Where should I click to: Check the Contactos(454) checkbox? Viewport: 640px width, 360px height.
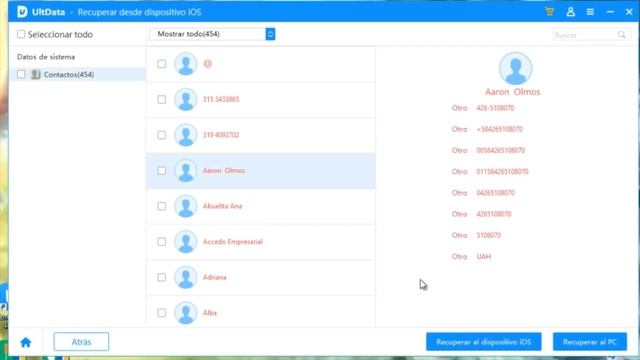pos(21,74)
